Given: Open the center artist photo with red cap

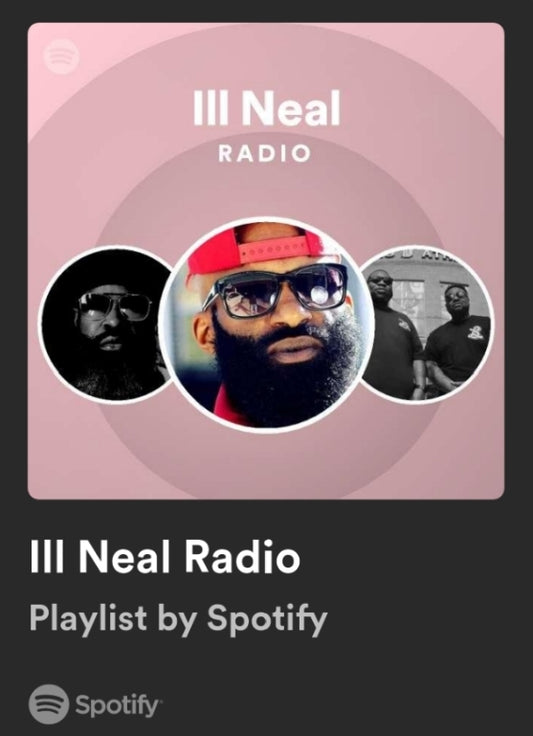Looking at the screenshot, I should 267,324.
